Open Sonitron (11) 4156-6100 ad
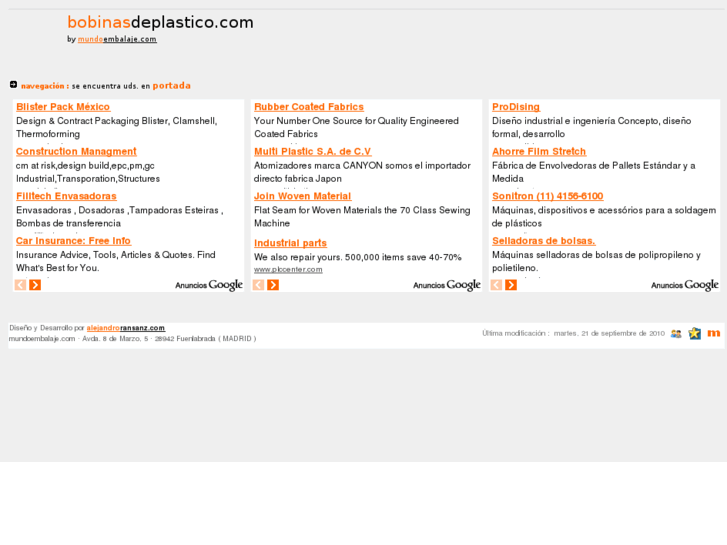The height and width of the screenshot is (545, 727). [x=548, y=196]
